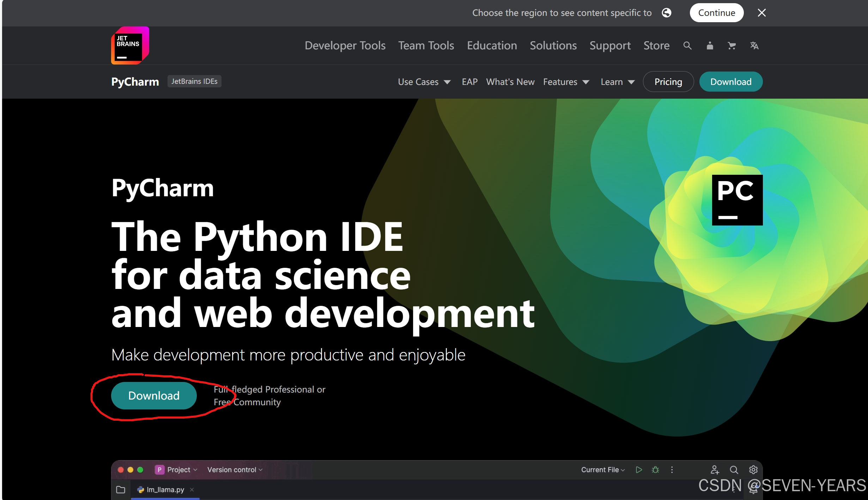The height and width of the screenshot is (500, 868).
Task: Expand the Learn dropdown
Action: 618,82
